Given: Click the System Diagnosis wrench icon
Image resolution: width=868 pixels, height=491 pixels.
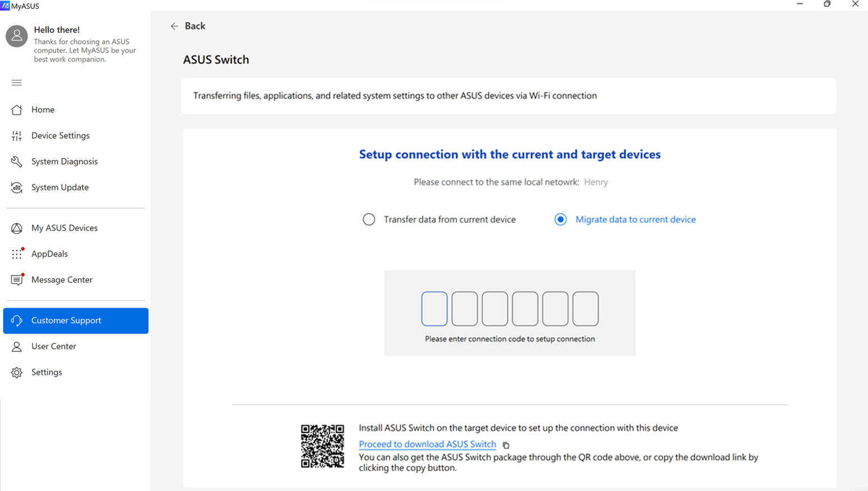Looking at the screenshot, I should pos(17,162).
